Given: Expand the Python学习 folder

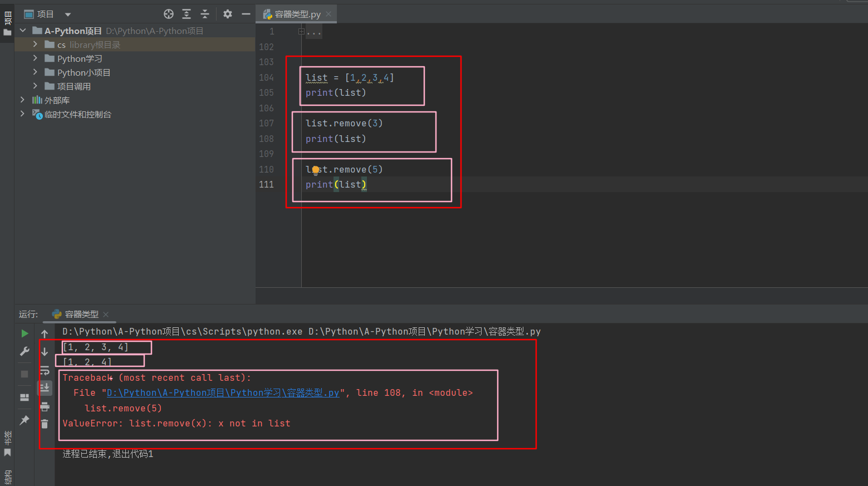Looking at the screenshot, I should tap(35, 58).
